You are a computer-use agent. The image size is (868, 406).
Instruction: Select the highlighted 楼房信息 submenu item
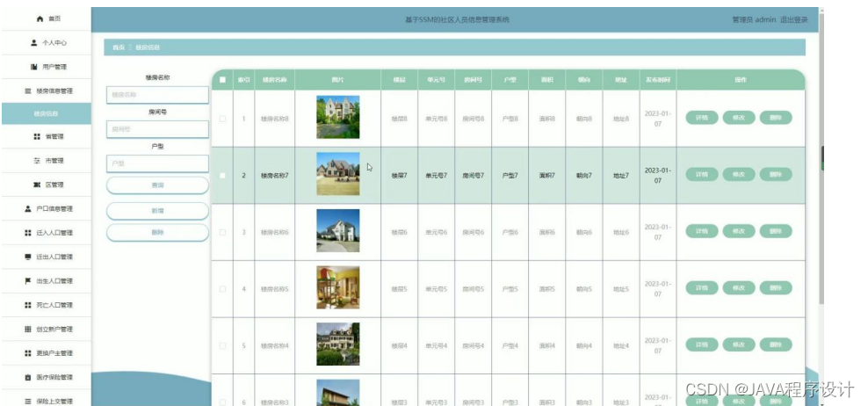point(47,113)
